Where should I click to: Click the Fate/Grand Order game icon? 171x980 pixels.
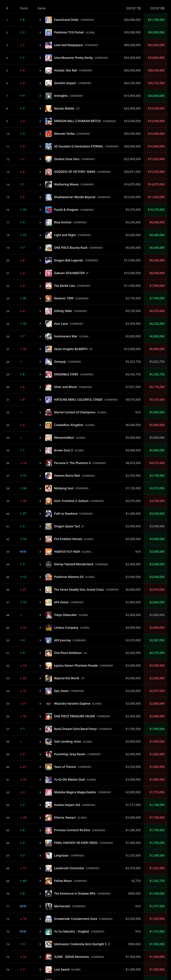pyautogui.click(x=49, y=20)
